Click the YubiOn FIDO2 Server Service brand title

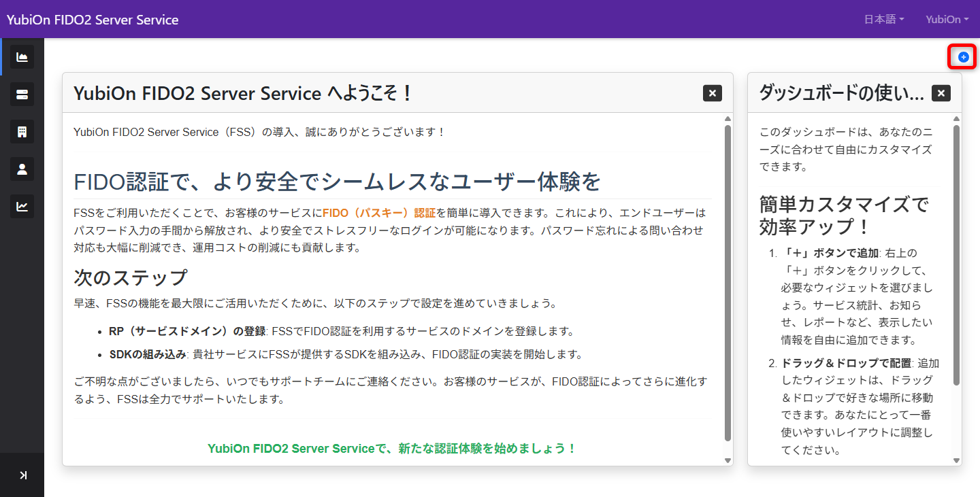(x=93, y=20)
